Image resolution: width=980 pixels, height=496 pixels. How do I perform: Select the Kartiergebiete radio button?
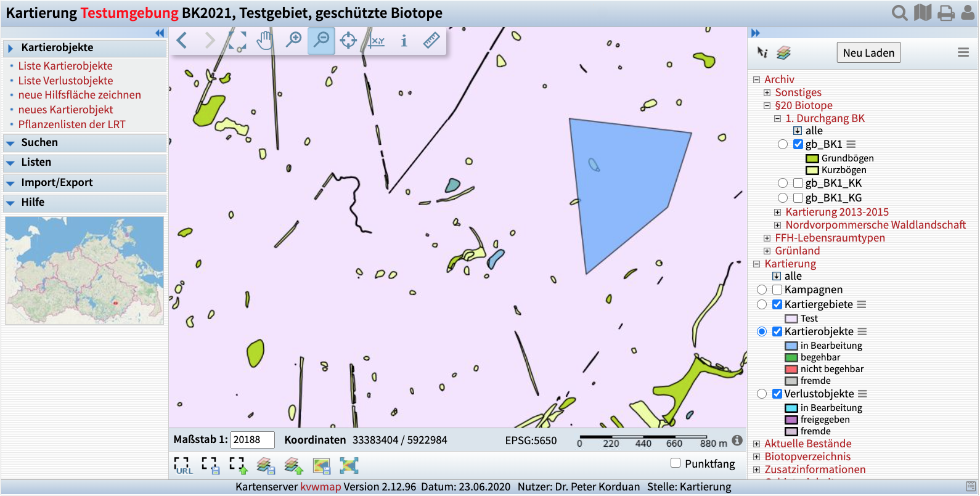point(762,304)
